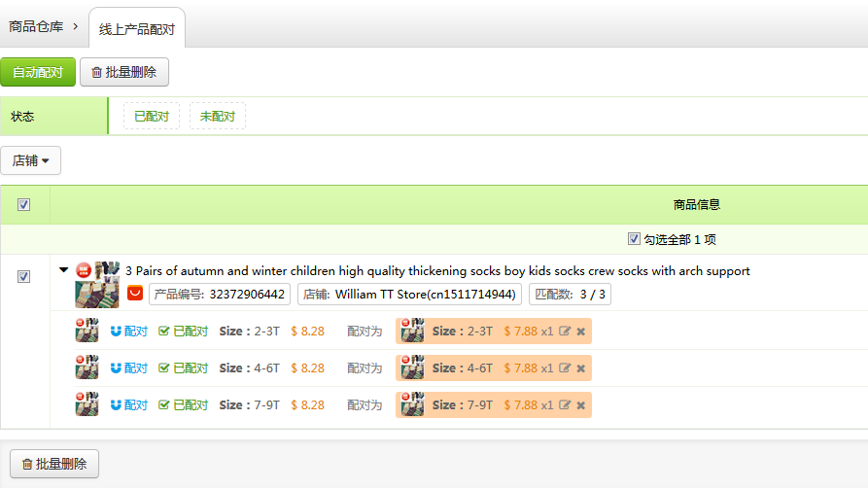
Task: Open the socks product thumbnail image
Action: 97,293
